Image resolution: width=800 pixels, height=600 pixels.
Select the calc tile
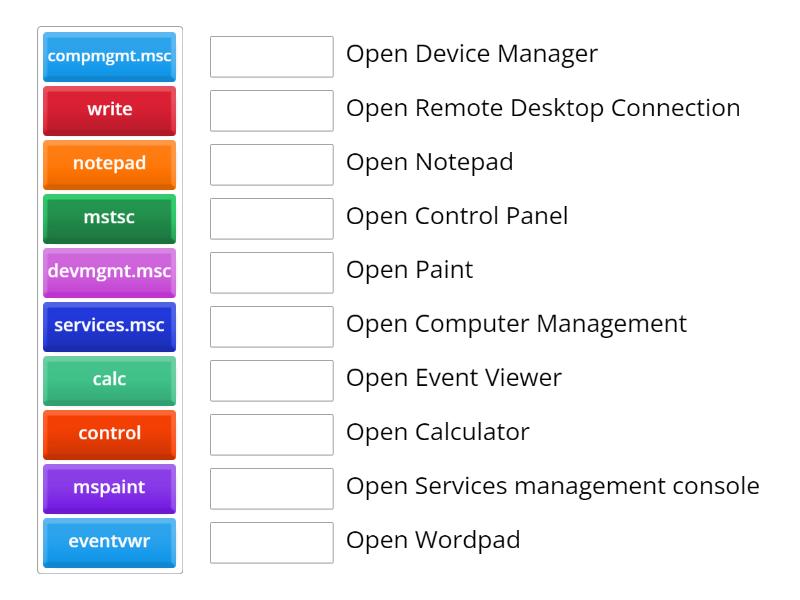point(110,380)
